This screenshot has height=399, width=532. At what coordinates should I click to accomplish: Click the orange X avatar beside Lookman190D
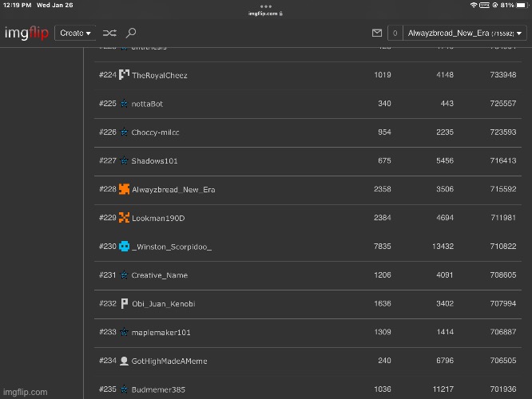point(124,218)
